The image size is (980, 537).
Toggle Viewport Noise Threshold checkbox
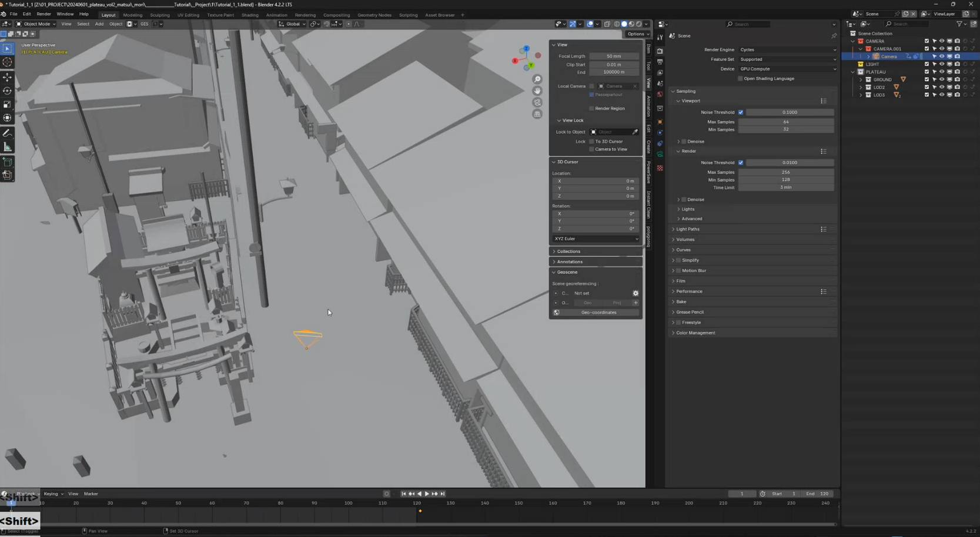click(x=741, y=112)
